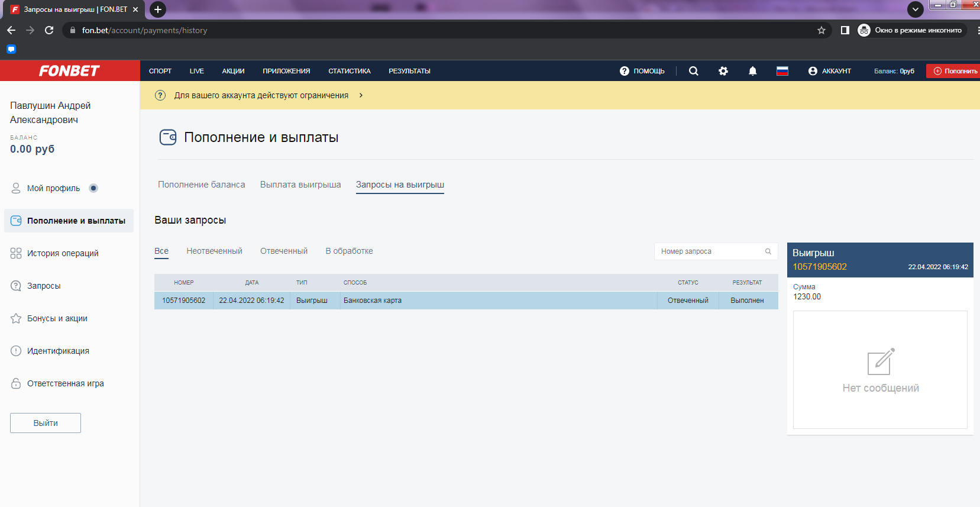Click the Запросы chat icon in sidebar
Viewport: 980px width, 507px height.
pyautogui.click(x=16, y=286)
